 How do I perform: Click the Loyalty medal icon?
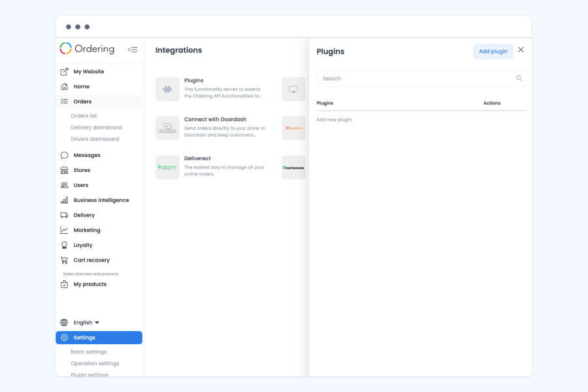coord(64,245)
